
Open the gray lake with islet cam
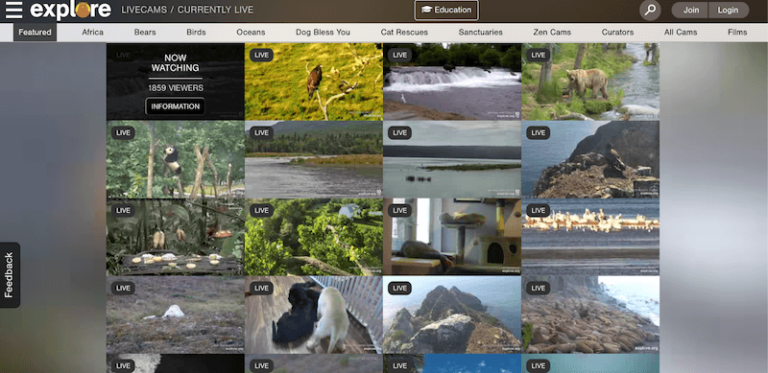(x=452, y=159)
